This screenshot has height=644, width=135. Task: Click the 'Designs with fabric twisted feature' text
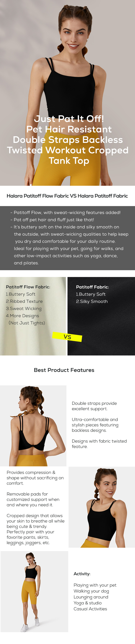click(99, 443)
